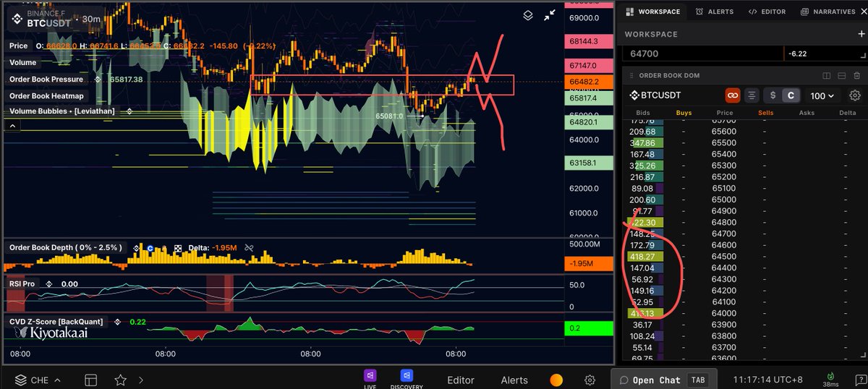This screenshot has width=868, height=389.
Task: Click the CVD Z-Score [BackQuant] label
Action: pos(56,321)
